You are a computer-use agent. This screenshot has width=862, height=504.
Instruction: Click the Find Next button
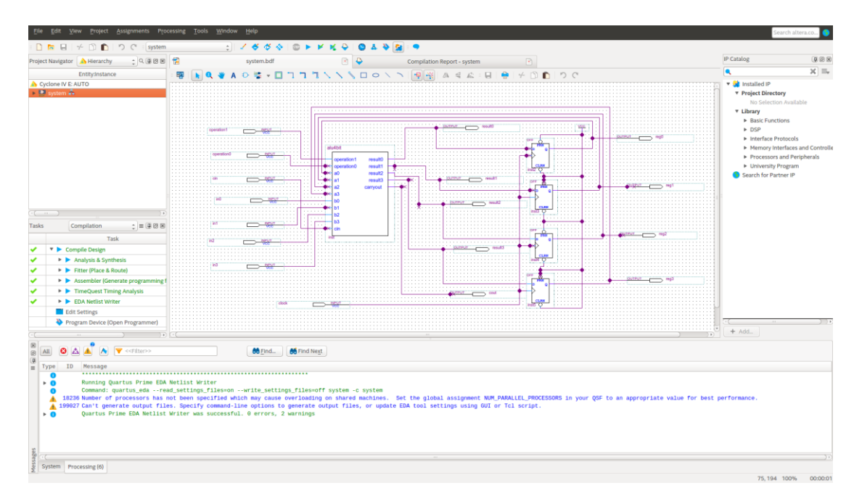tap(305, 351)
